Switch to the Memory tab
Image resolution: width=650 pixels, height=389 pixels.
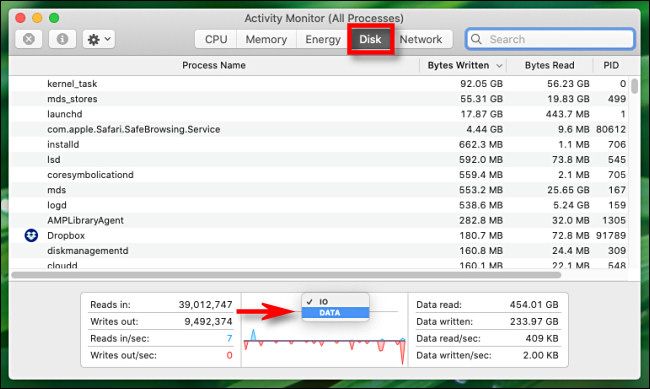pos(266,39)
